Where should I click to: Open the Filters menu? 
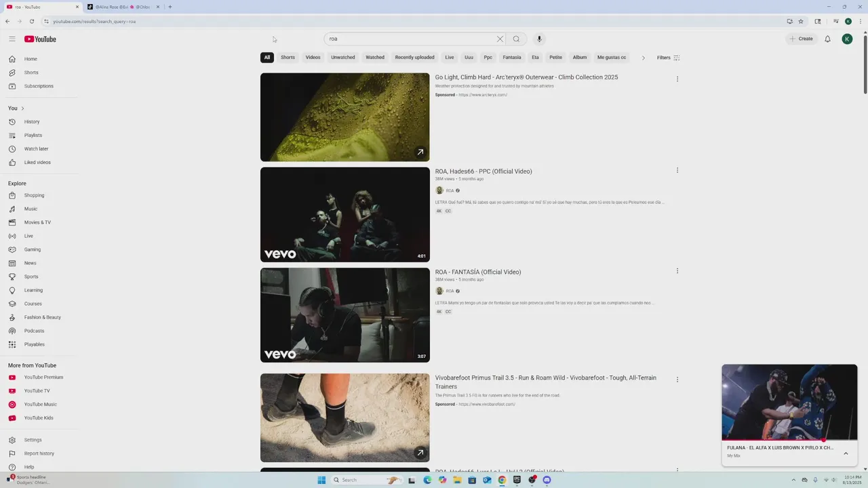(x=668, y=58)
